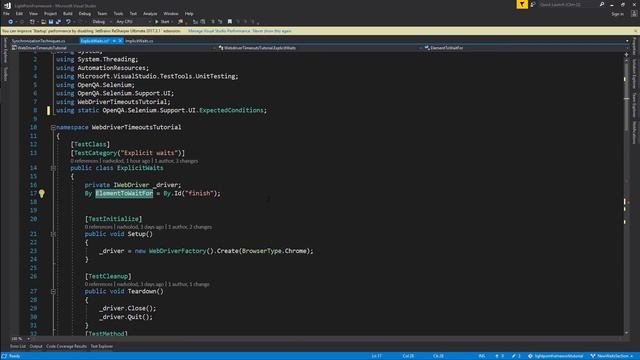Open the Tools menu
The image size is (640, 360).
click(x=118, y=14)
